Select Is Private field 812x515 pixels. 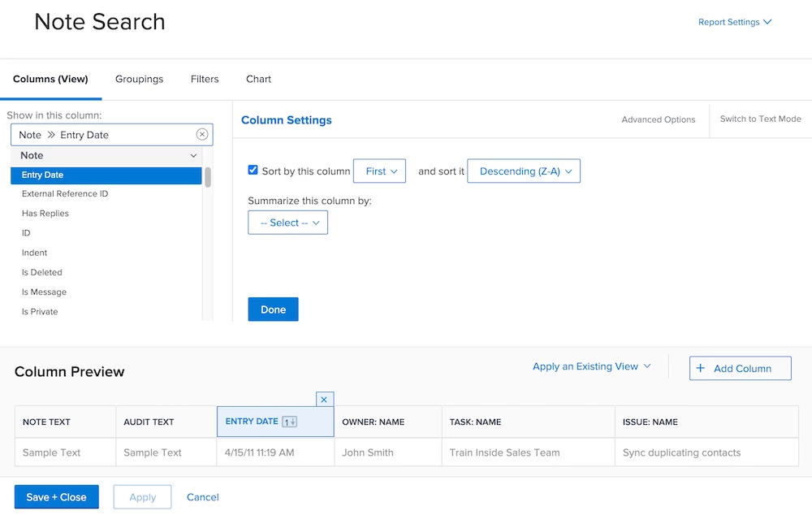coord(106,312)
